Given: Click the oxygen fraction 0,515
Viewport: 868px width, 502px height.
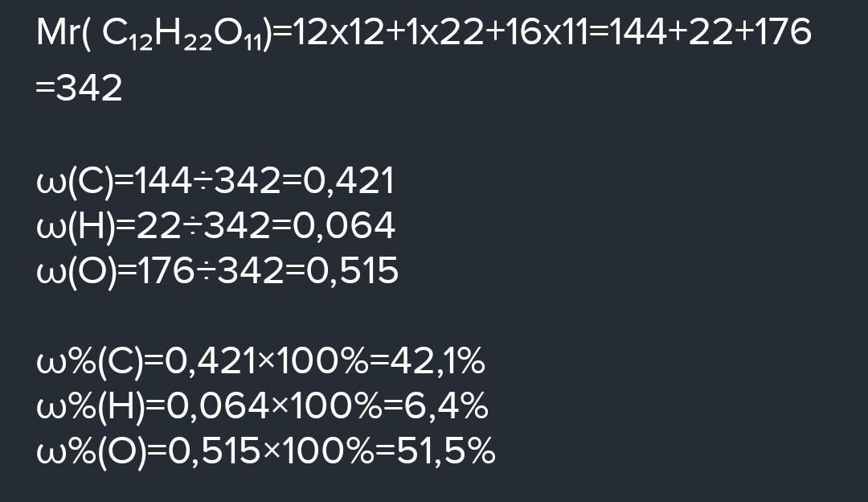Looking at the screenshot, I should (x=352, y=271).
